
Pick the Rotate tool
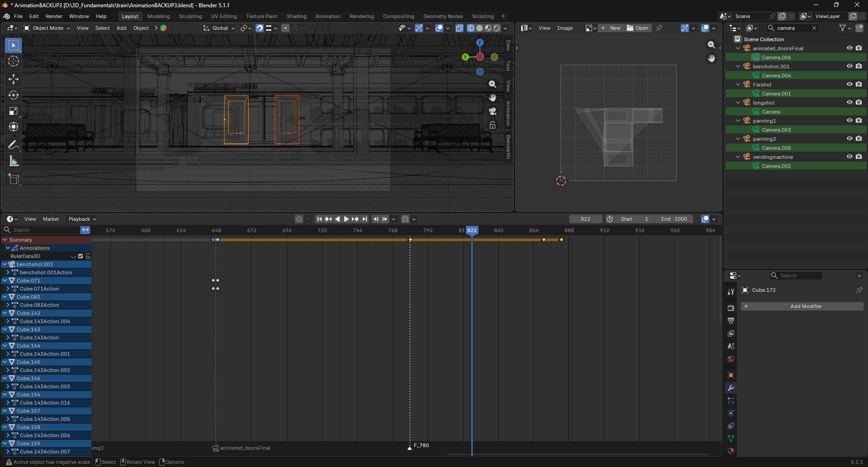point(14,95)
